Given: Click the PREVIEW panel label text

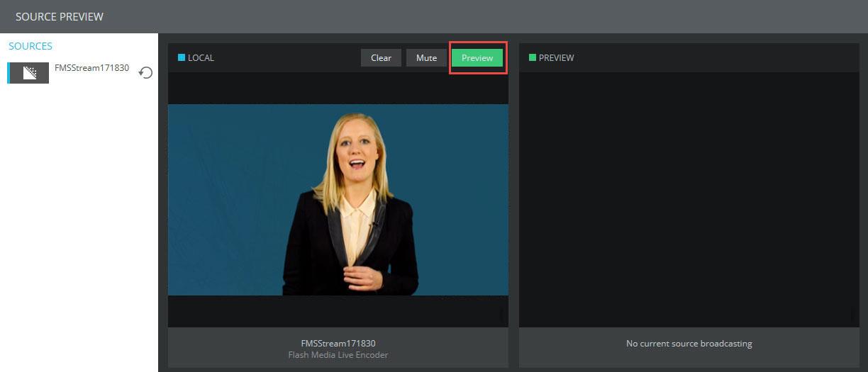Looking at the screenshot, I should point(556,58).
